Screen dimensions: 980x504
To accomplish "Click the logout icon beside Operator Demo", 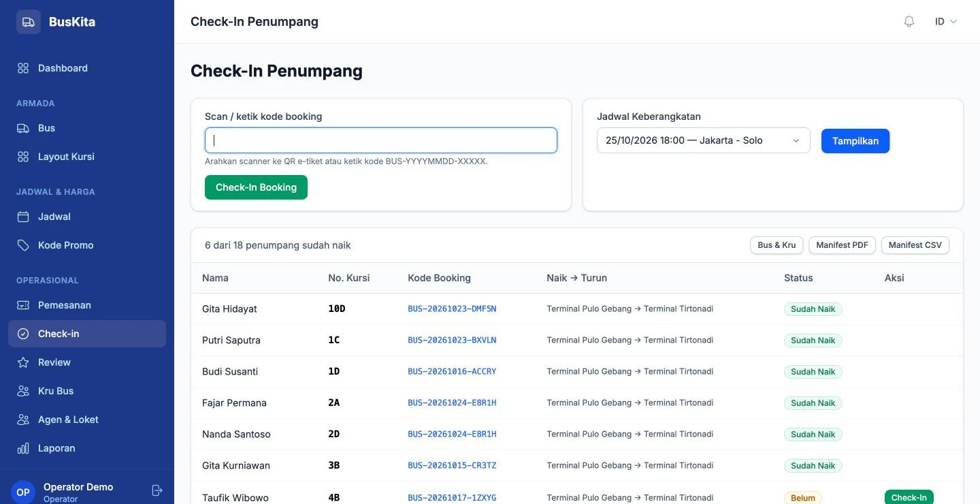I will 157,490.
